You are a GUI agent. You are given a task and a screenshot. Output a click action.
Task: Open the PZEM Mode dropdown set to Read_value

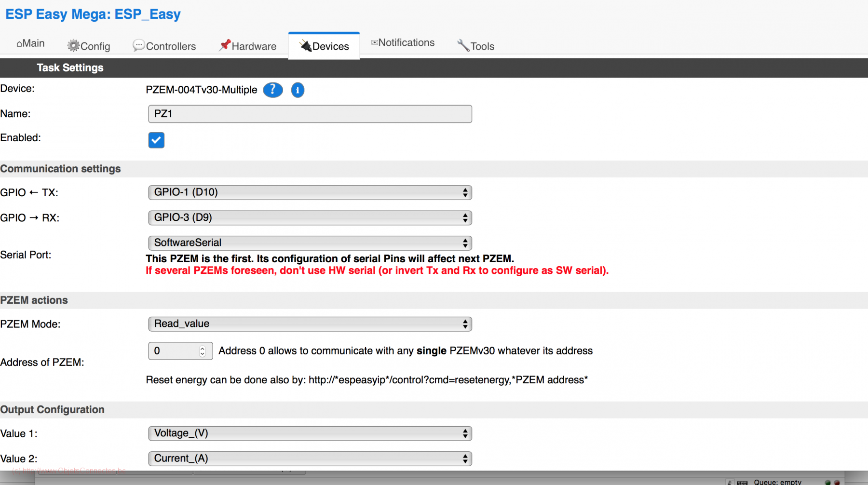[310, 324]
